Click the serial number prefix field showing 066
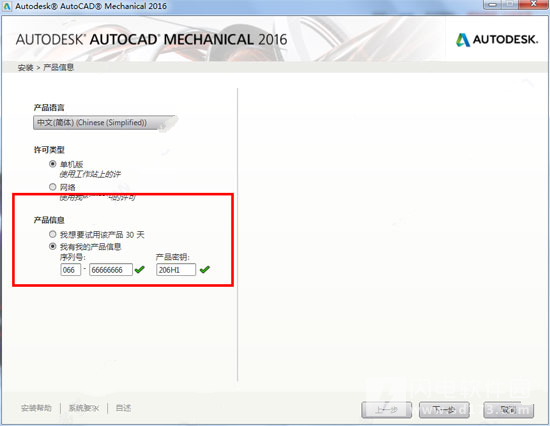Image resolution: width=550 pixels, height=426 pixels. coord(71,269)
